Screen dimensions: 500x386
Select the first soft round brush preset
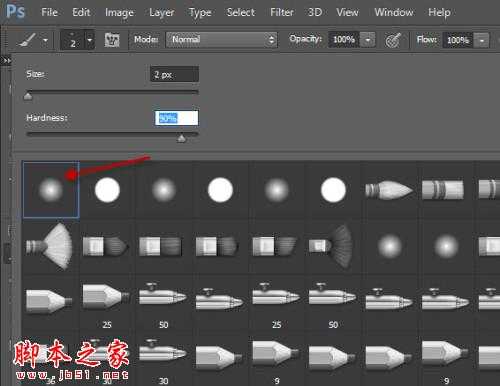51,190
